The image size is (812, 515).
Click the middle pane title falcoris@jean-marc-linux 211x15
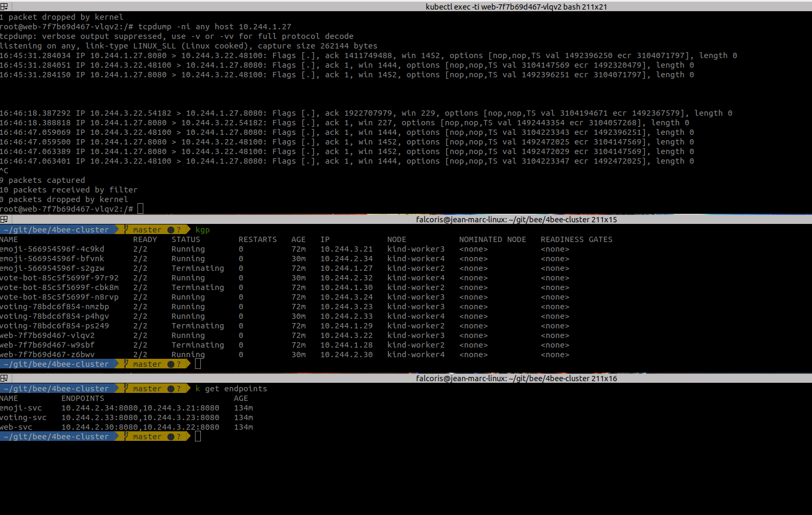point(516,219)
